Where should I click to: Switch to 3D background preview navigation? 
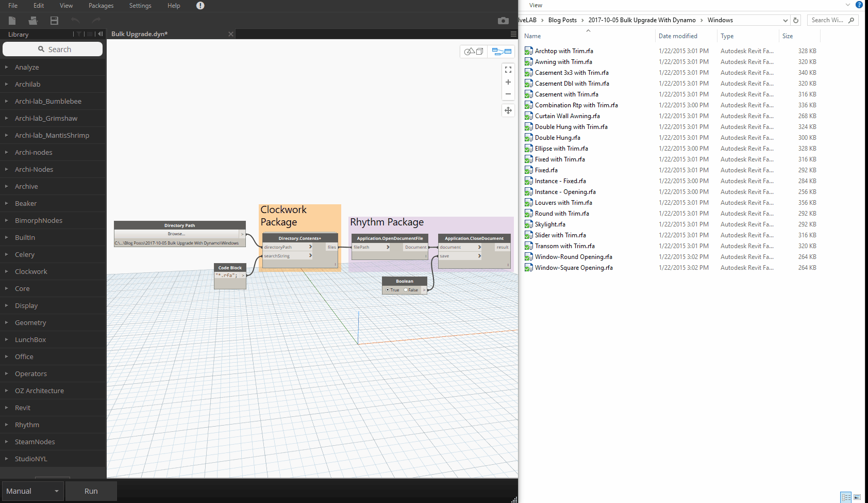coord(474,52)
